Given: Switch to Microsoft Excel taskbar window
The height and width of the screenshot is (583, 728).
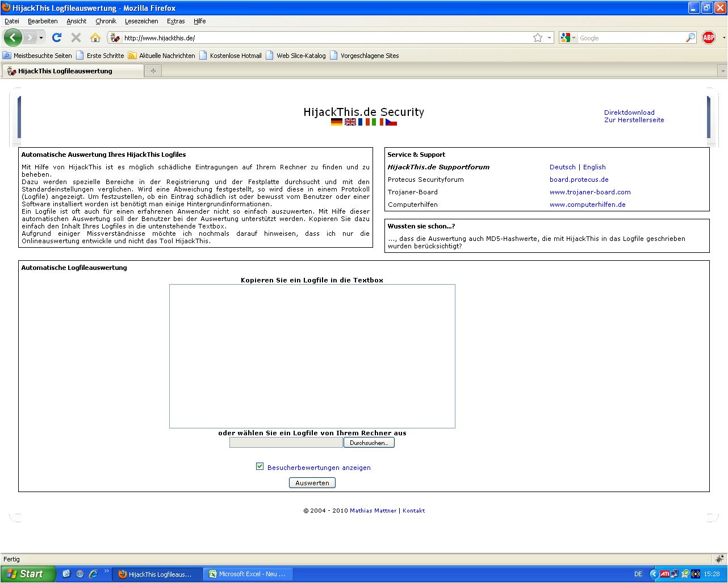Looking at the screenshot, I should click(x=248, y=574).
